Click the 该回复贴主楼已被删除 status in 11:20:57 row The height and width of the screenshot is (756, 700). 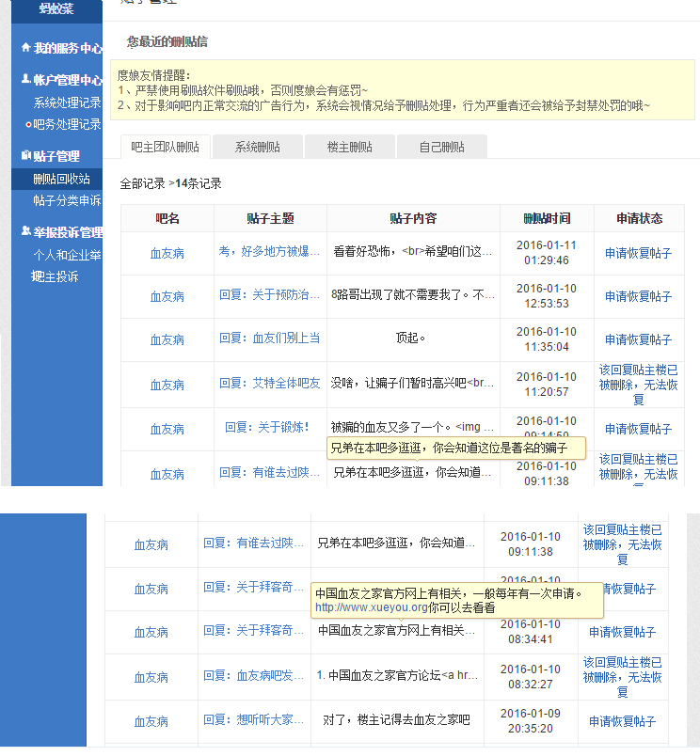click(638, 385)
